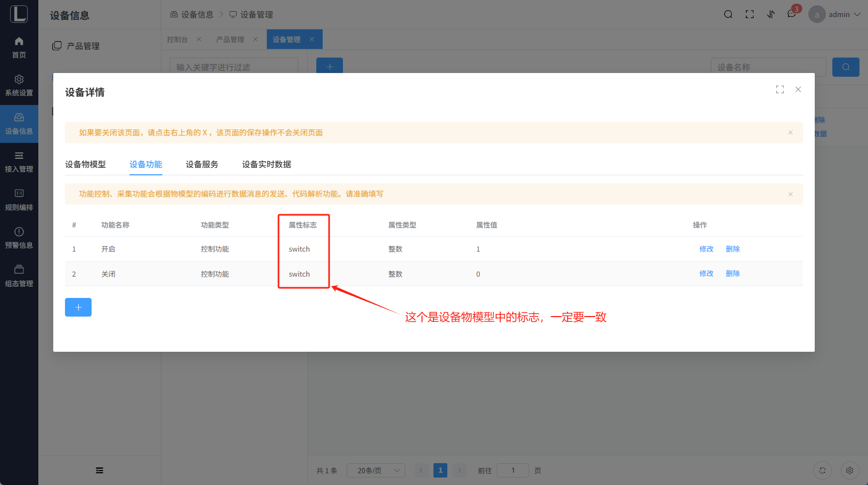The width and height of the screenshot is (868, 485).
Task: Click the browser fullscreen icon in header
Action: coord(749,14)
